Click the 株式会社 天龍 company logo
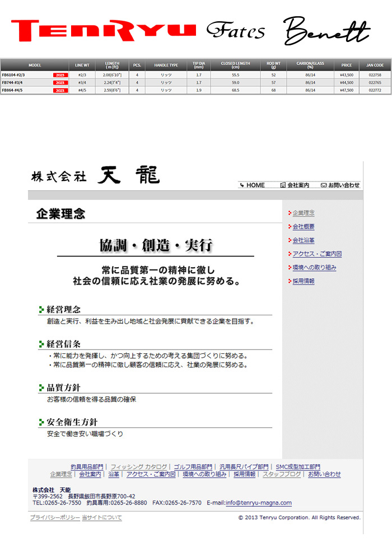 pos(96,175)
